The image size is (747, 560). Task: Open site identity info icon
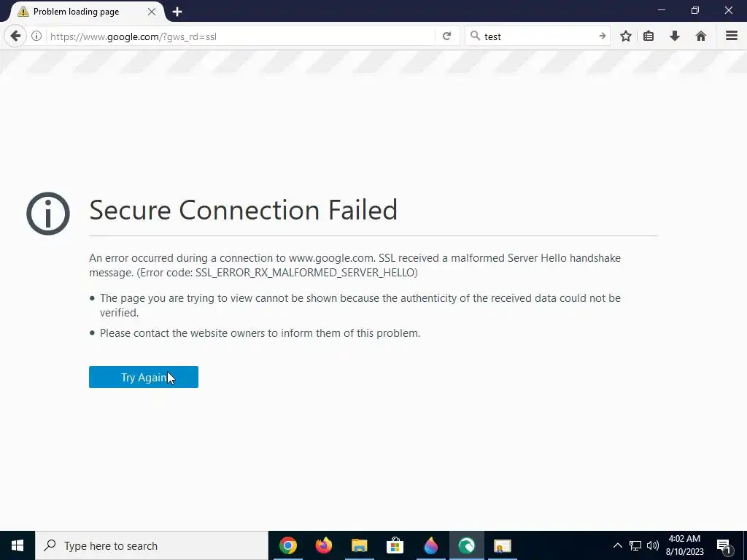click(x=36, y=36)
